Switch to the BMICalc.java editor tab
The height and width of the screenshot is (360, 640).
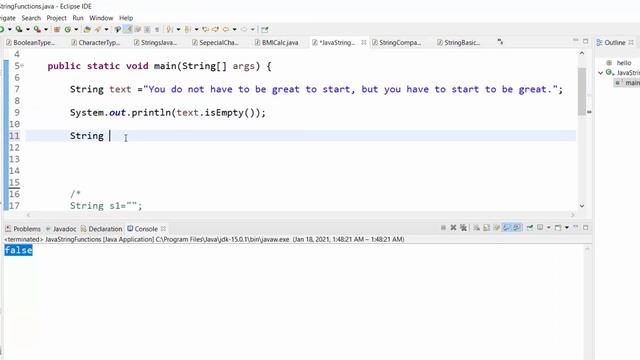tap(276, 42)
